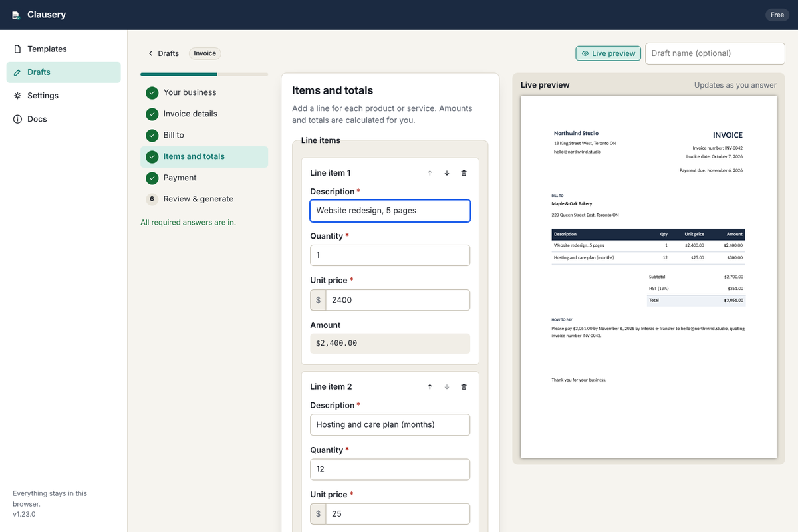798x532 pixels.
Task: Click the Docs info icon
Action: coord(17,119)
